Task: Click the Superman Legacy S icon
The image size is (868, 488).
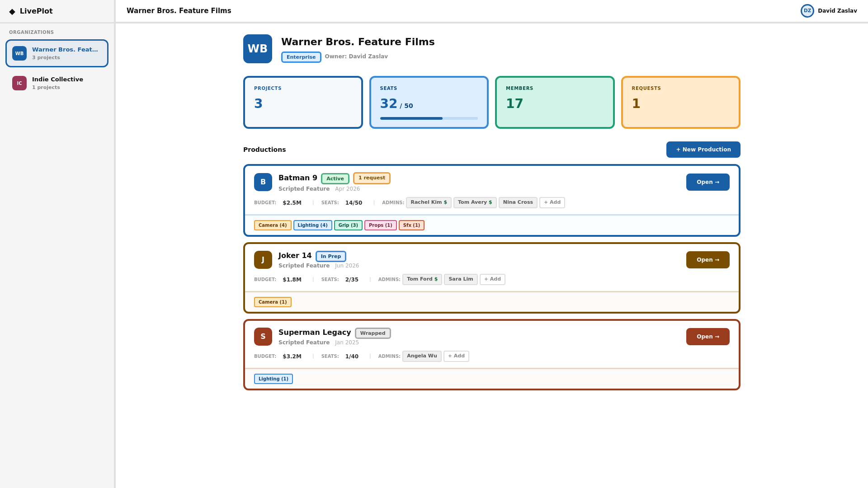Action: [263, 337]
